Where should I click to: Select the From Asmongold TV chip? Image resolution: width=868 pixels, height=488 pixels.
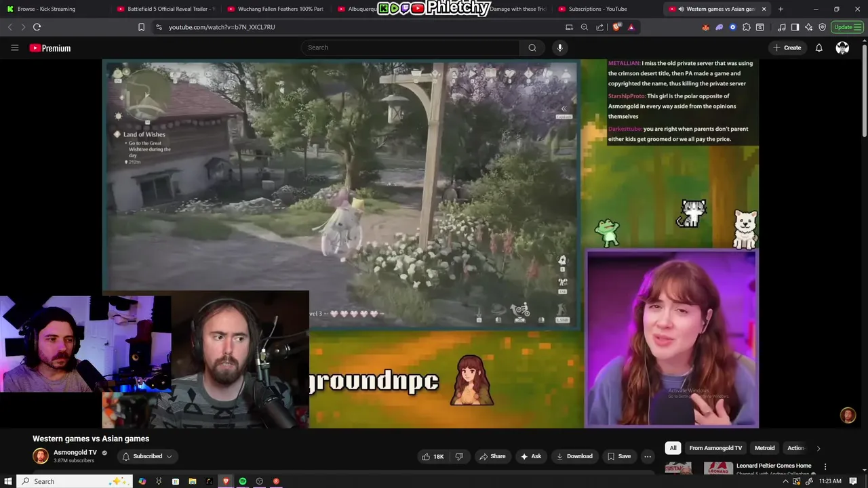tap(715, 448)
